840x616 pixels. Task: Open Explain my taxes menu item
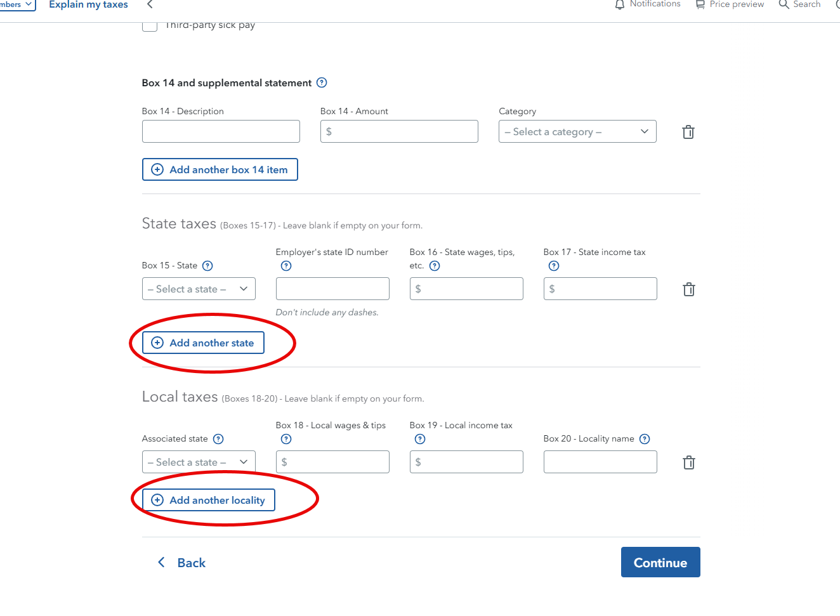[88, 5]
